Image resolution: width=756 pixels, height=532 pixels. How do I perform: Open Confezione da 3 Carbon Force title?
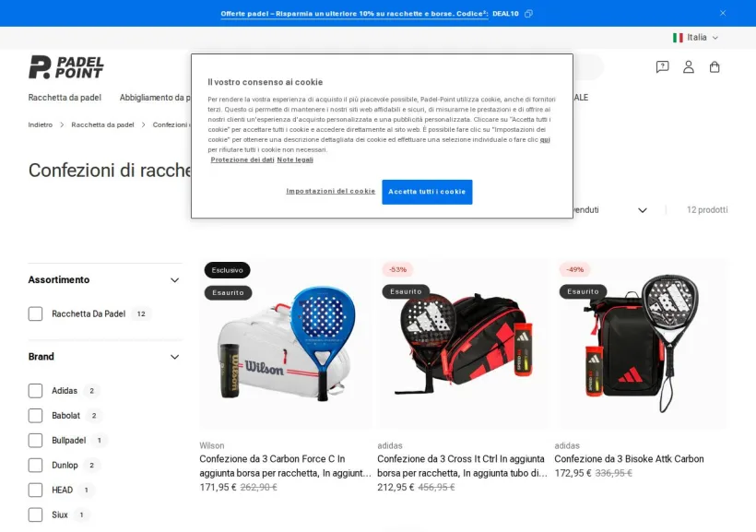coord(286,466)
